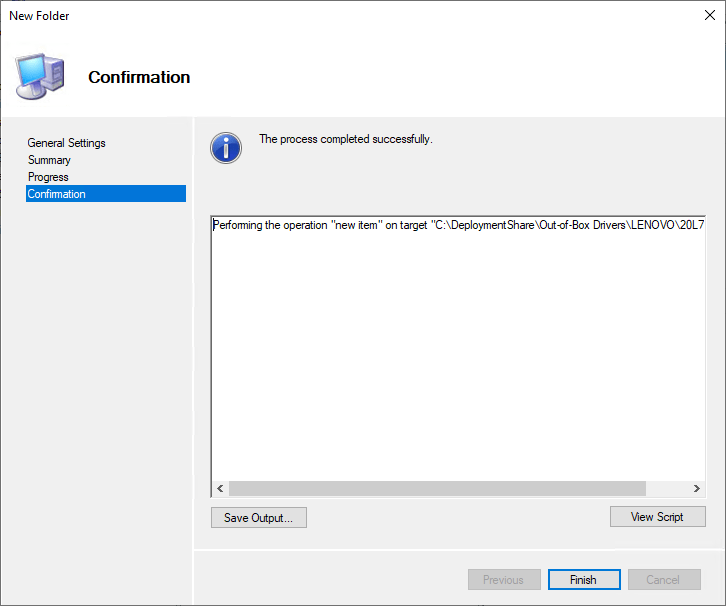Image resolution: width=726 pixels, height=606 pixels.
Task: Click the blue information icon
Action: click(226, 148)
